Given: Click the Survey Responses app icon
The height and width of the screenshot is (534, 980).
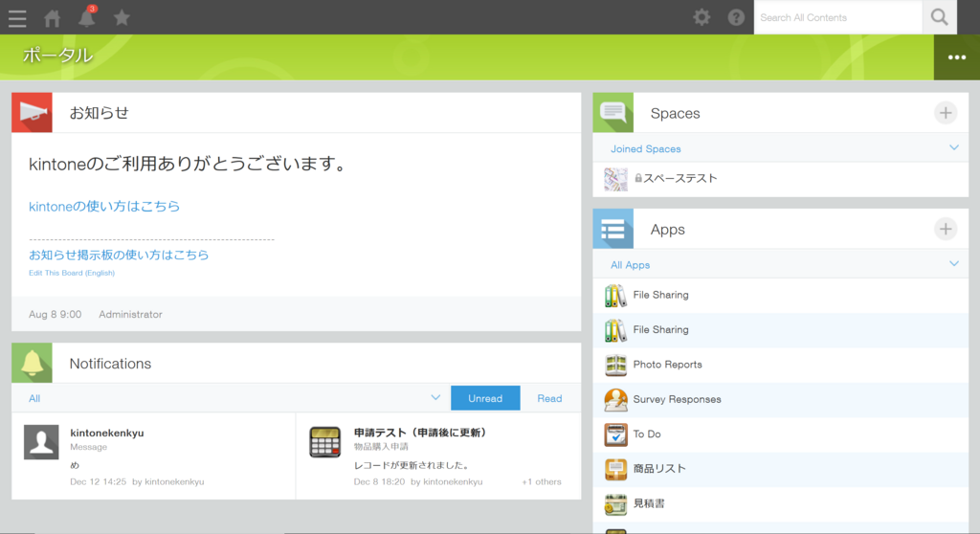Looking at the screenshot, I should click(615, 400).
